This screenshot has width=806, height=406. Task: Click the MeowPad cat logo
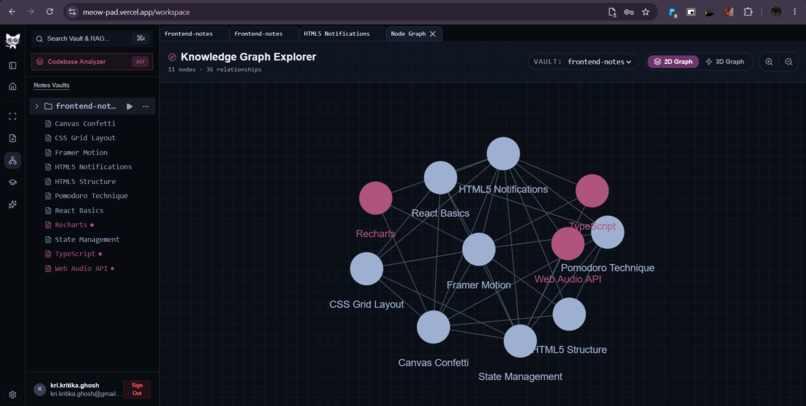[12, 41]
